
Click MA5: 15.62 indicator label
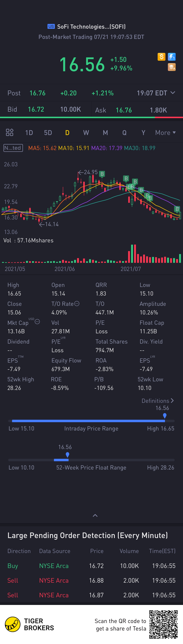click(42, 148)
